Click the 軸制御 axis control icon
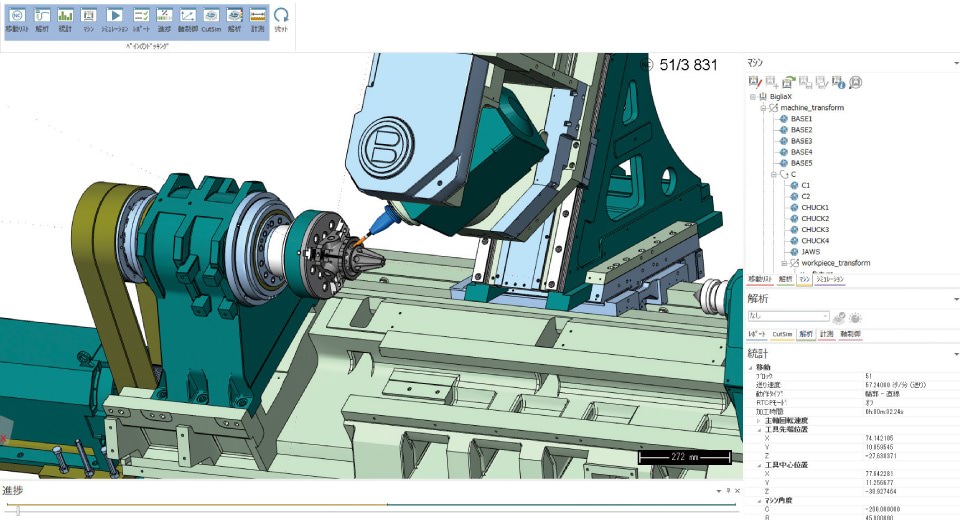 click(187, 16)
